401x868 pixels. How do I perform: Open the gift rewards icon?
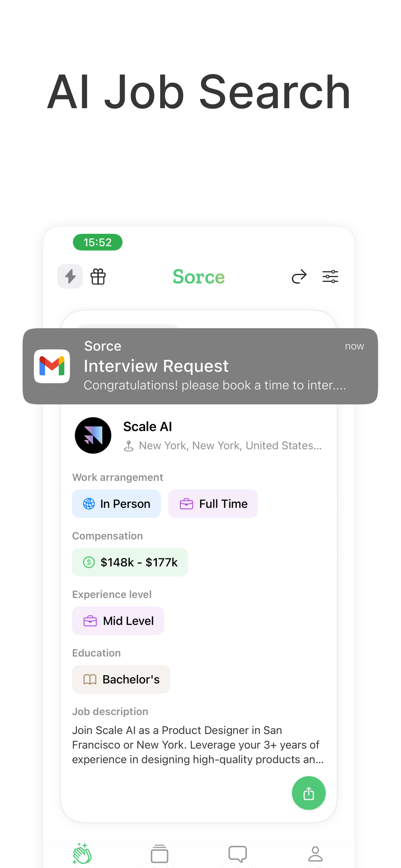[x=98, y=277]
